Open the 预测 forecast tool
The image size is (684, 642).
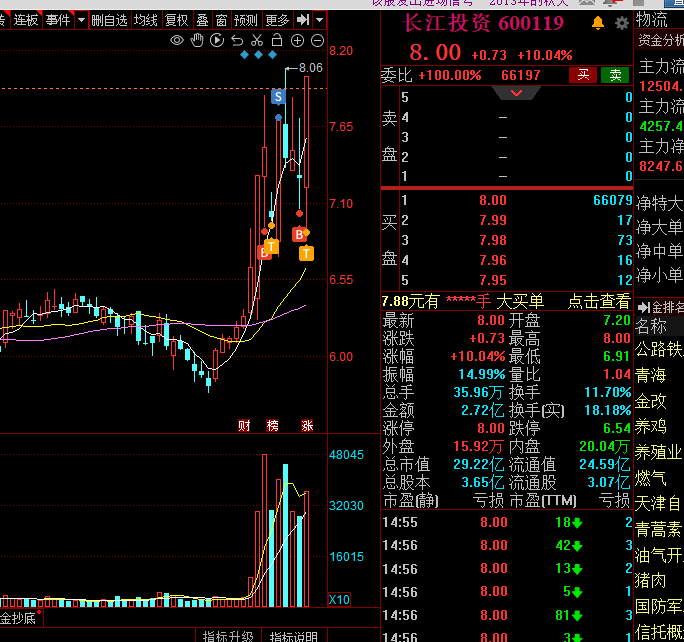click(x=246, y=20)
